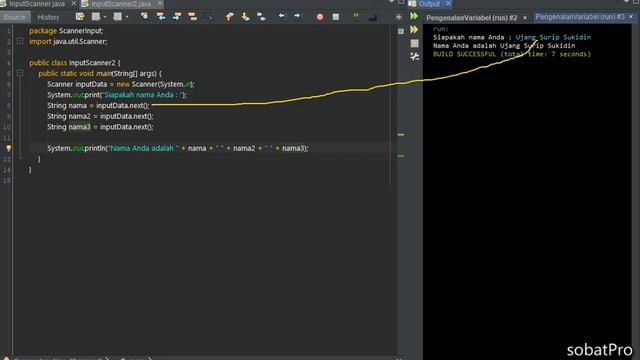Click the 'Nama Anda adalah Ujang Surip Sukidin' output
The height and width of the screenshot is (360, 640).
coord(504,46)
